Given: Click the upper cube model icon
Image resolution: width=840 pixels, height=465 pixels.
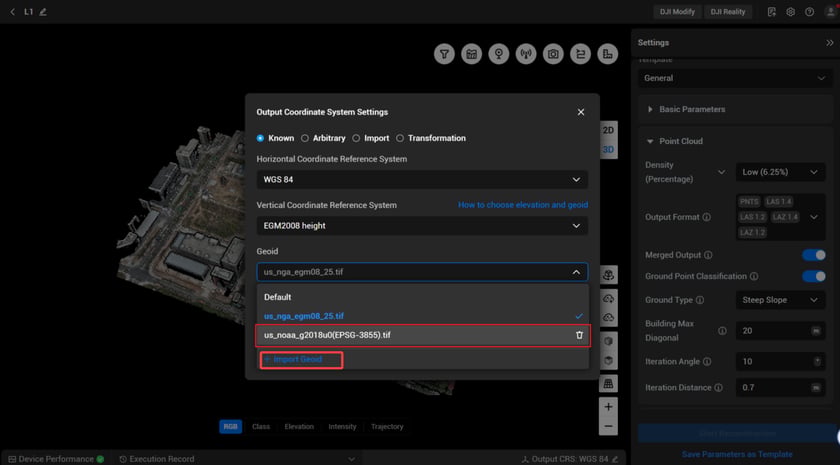Looking at the screenshot, I should pyautogui.click(x=608, y=341).
